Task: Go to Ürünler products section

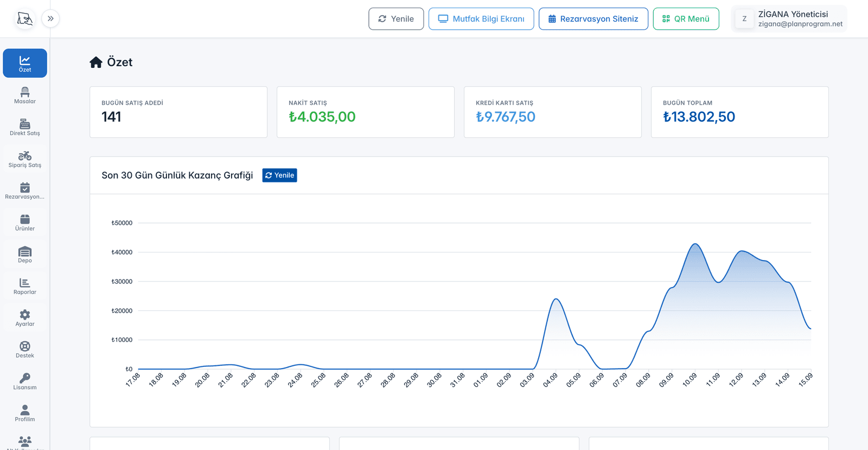Action: (25, 223)
